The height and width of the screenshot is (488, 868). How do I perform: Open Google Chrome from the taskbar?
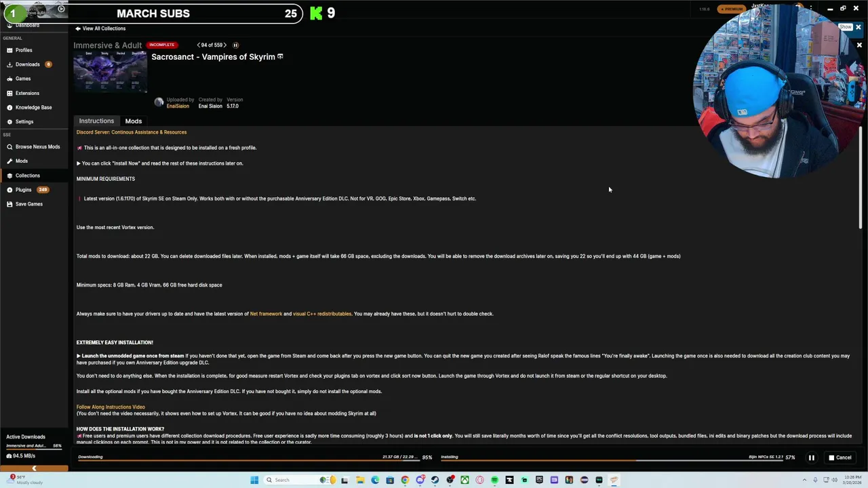click(405, 480)
